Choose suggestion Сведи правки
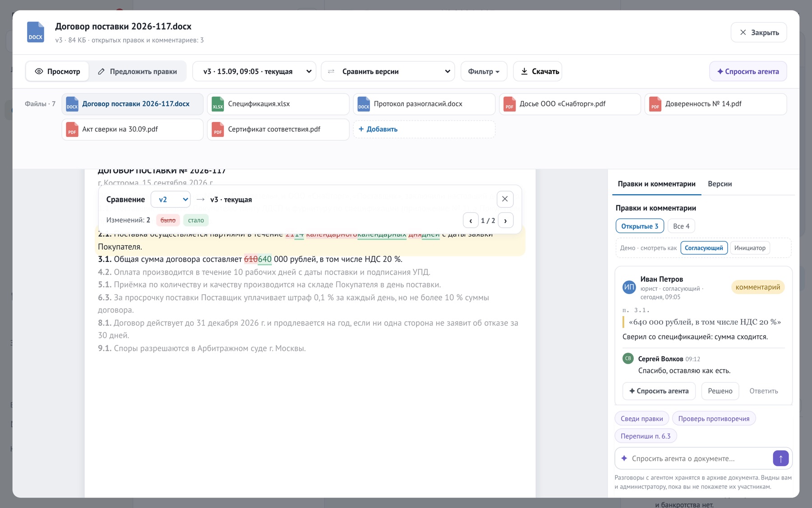 641,419
